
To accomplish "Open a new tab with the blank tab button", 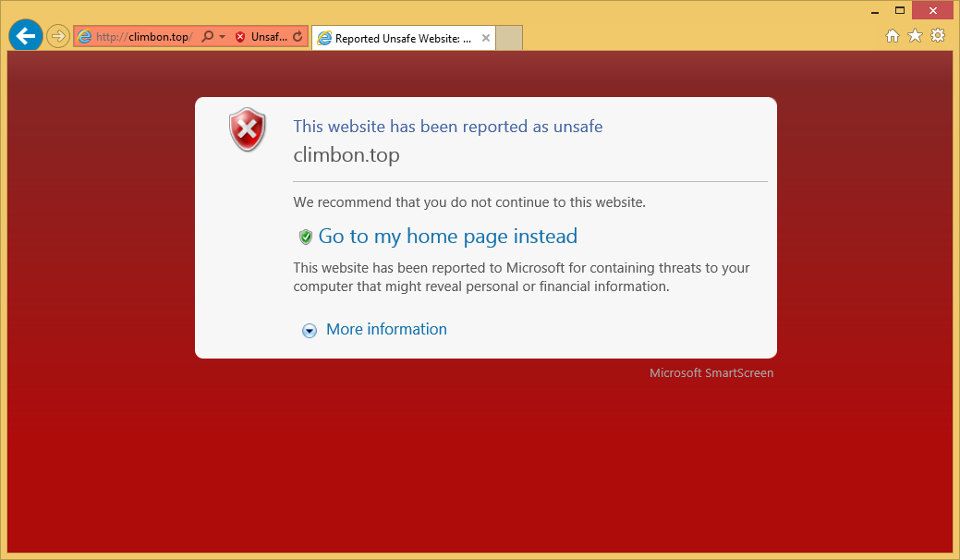I will coord(509,38).
